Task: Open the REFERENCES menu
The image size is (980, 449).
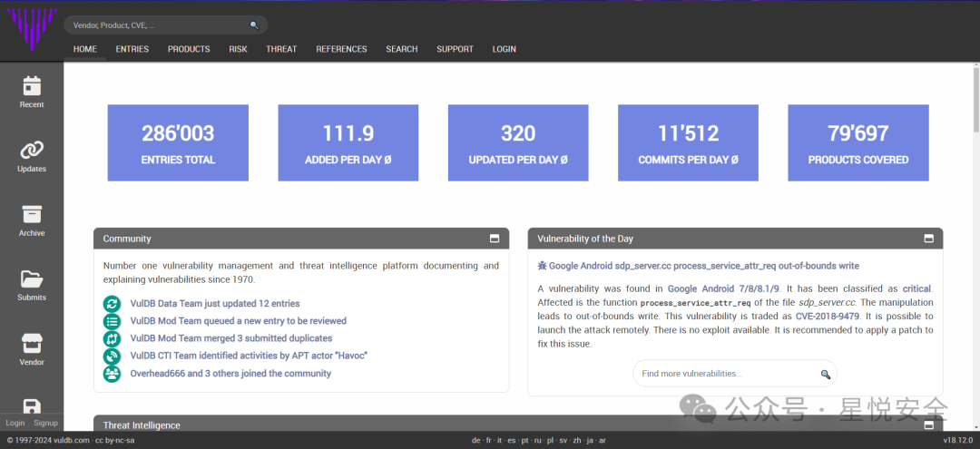Action: [341, 49]
